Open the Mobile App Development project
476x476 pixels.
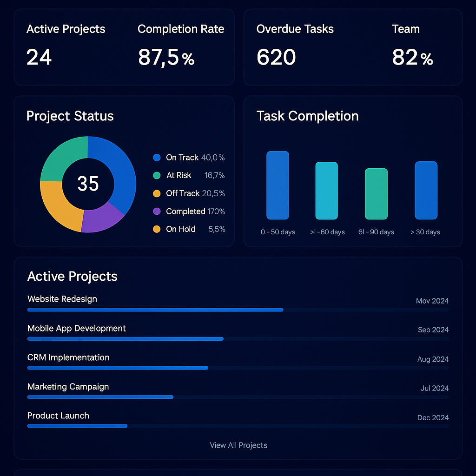(x=77, y=329)
